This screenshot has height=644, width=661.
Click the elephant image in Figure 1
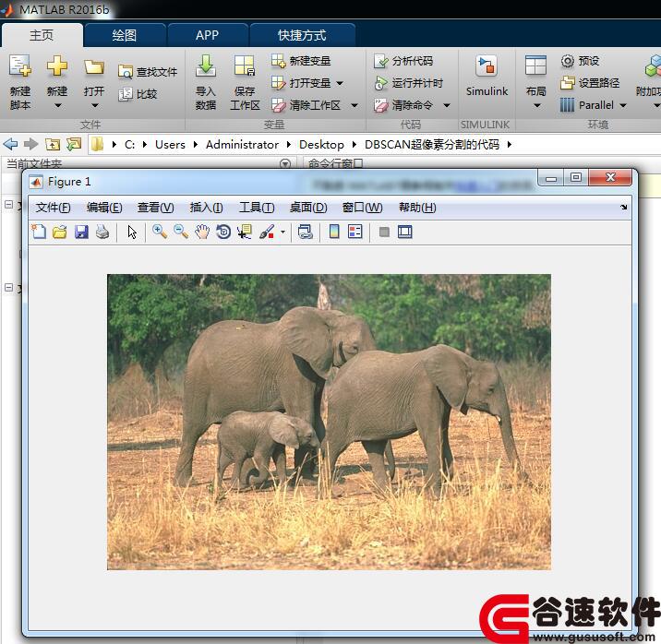(329, 422)
